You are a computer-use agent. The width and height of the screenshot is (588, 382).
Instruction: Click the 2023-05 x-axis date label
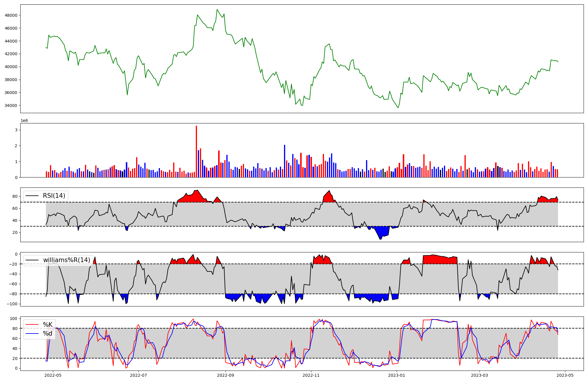(x=565, y=375)
